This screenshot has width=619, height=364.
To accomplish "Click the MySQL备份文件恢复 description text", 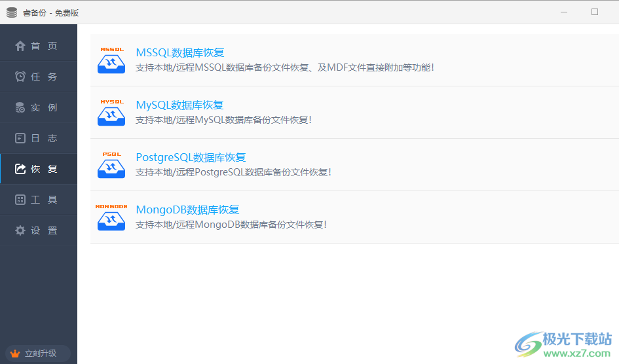I will point(223,120).
